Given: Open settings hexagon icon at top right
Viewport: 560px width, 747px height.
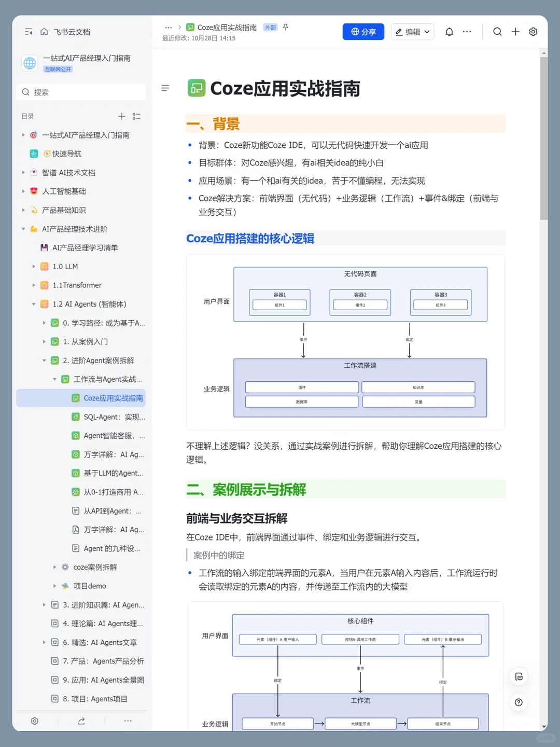Looking at the screenshot, I should click(533, 32).
